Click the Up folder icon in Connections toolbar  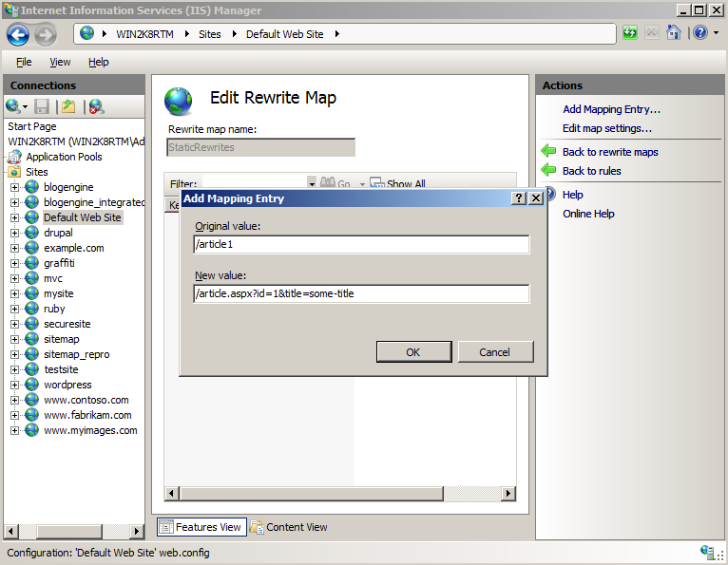[68, 106]
